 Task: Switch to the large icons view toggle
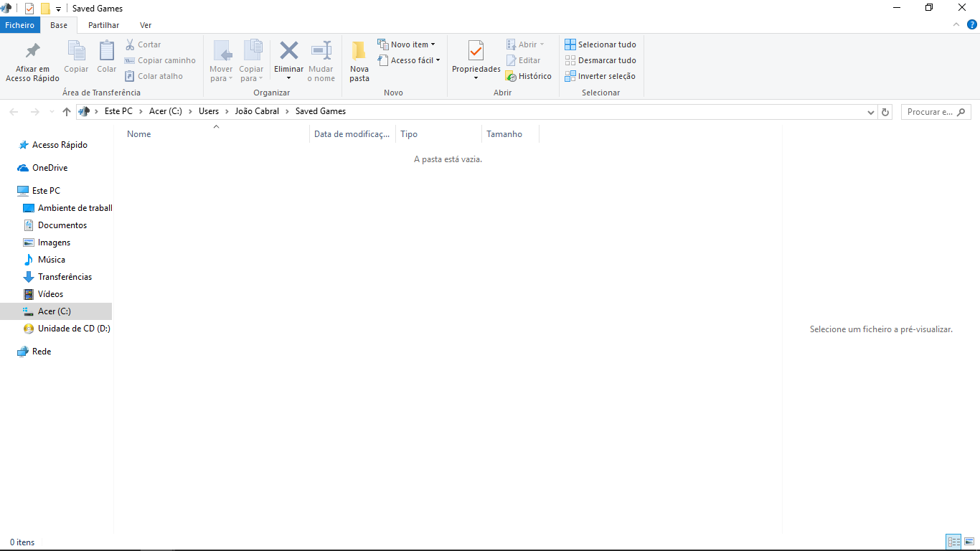(969, 542)
